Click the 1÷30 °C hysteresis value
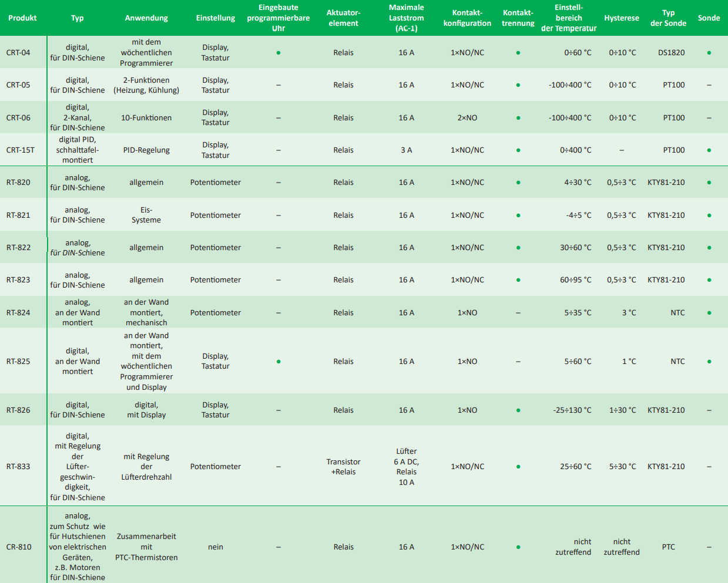 pos(622,410)
